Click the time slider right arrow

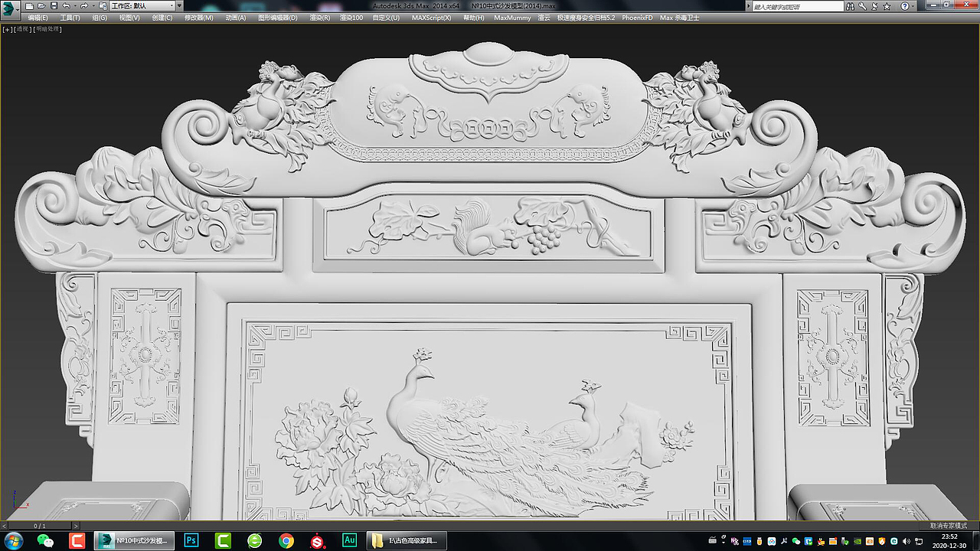click(76, 526)
